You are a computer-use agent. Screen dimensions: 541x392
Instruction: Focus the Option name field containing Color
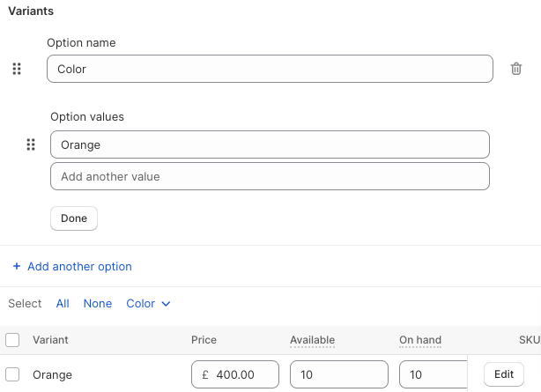pyautogui.click(x=269, y=69)
